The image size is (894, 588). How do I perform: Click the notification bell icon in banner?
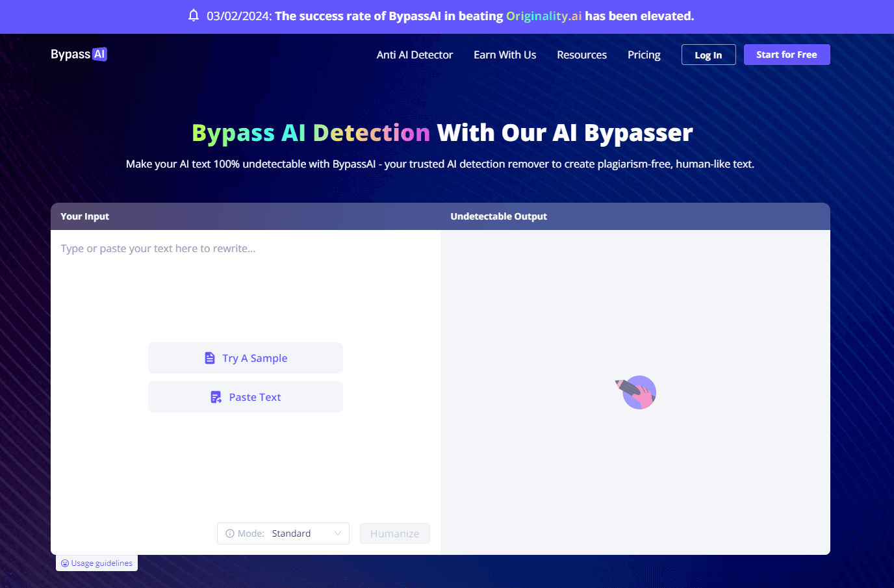[194, 16]
